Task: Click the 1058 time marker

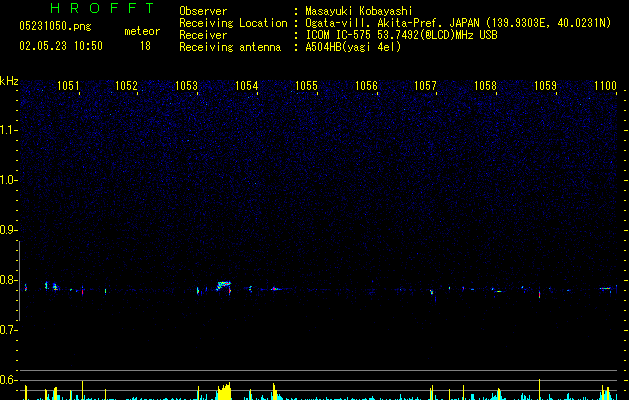Action: click(485, 86)
